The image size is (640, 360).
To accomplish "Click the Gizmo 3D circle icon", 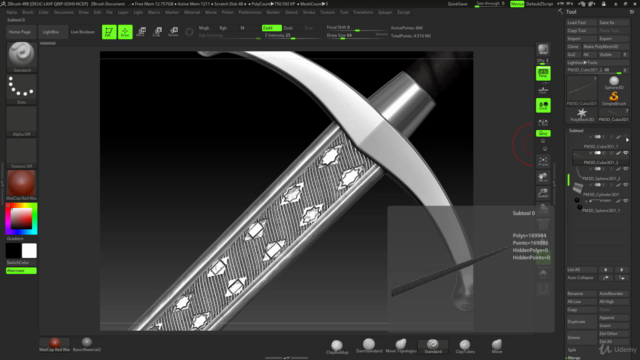I will pyautogui.click(x=189, y=32).
